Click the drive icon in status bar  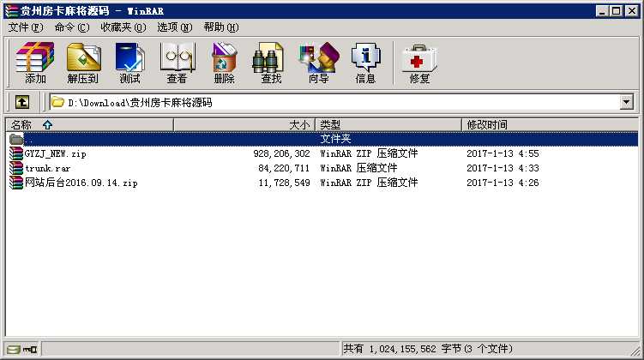[12, 350]
